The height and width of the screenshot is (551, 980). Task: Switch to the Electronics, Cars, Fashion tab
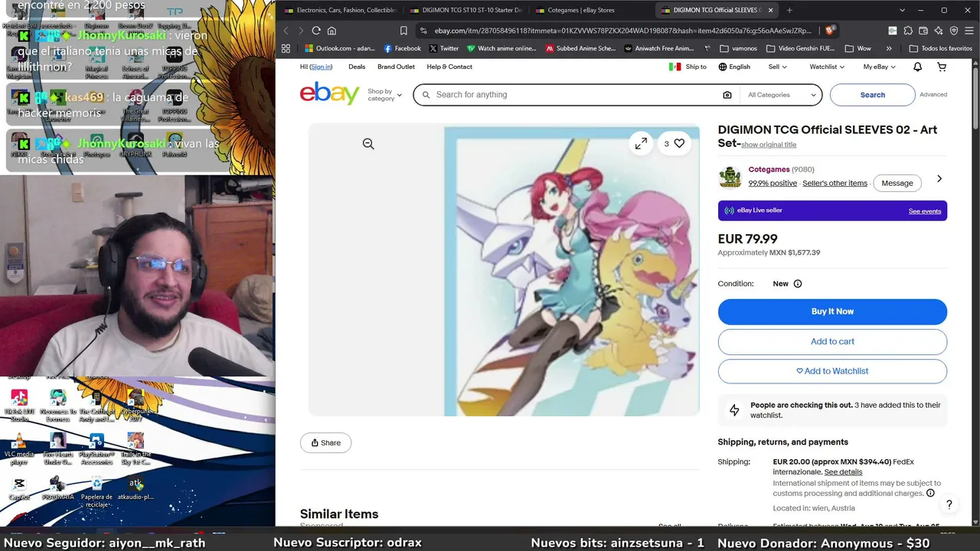tap(341, 10)
